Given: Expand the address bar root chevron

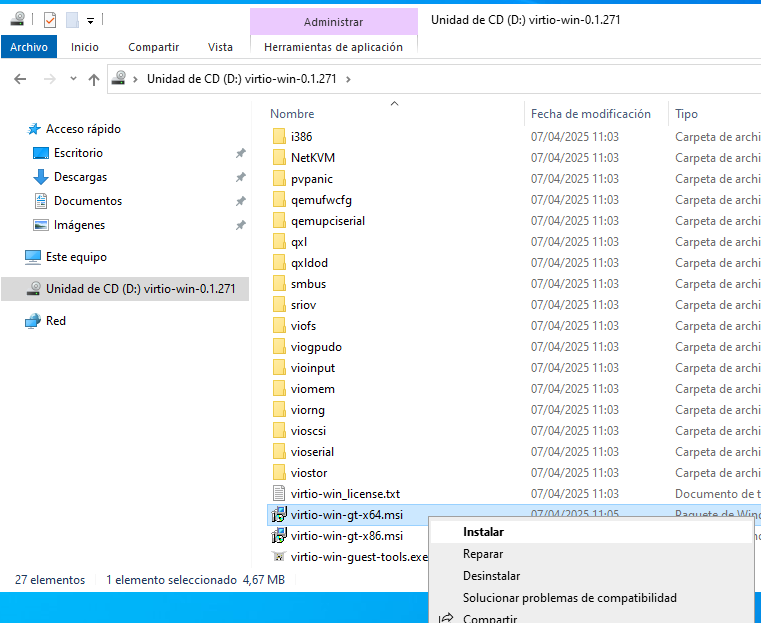Looking at the screenshot, I should (x=136, y=79).
